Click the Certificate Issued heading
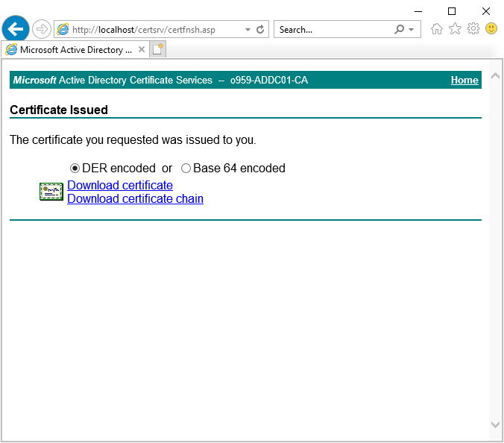Viewport: 504px width, 443px height. pos(59,110)
